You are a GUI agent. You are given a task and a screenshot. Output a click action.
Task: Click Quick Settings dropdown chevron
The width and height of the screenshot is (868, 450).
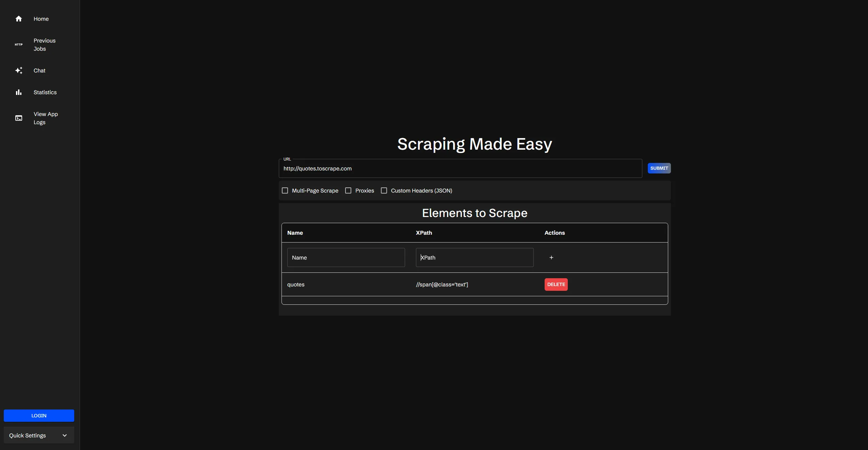coord(64,435)
